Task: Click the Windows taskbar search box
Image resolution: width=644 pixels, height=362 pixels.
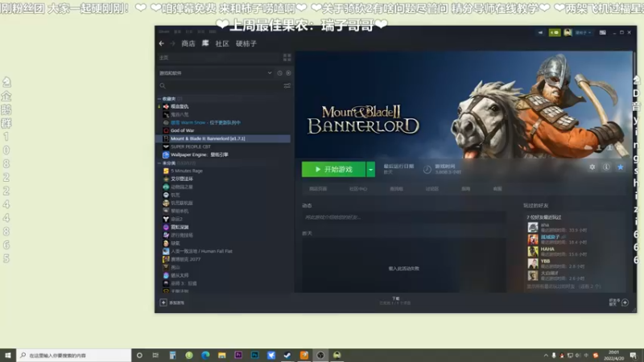Action: pos(74,356)
